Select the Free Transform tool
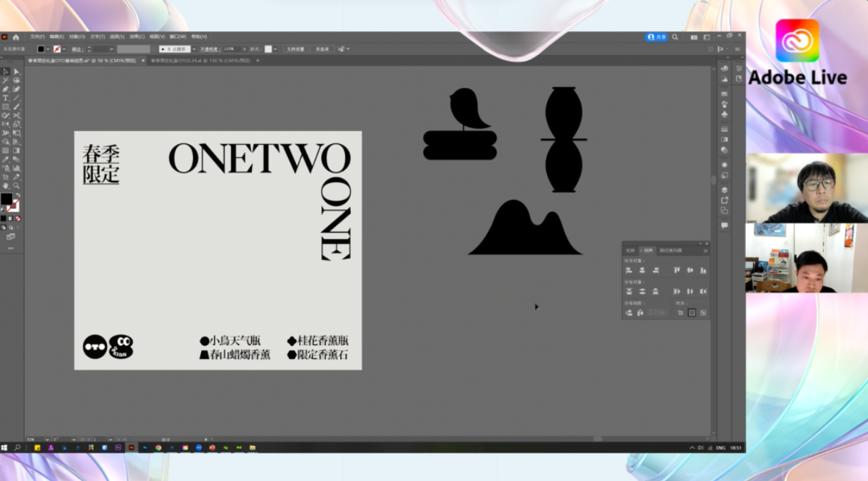Viewport: 868px width, 481px height. click(x=16, y=133)
